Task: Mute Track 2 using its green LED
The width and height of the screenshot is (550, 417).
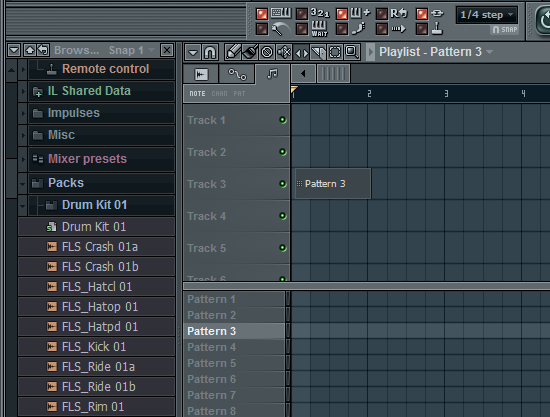Action: point(283,152)
